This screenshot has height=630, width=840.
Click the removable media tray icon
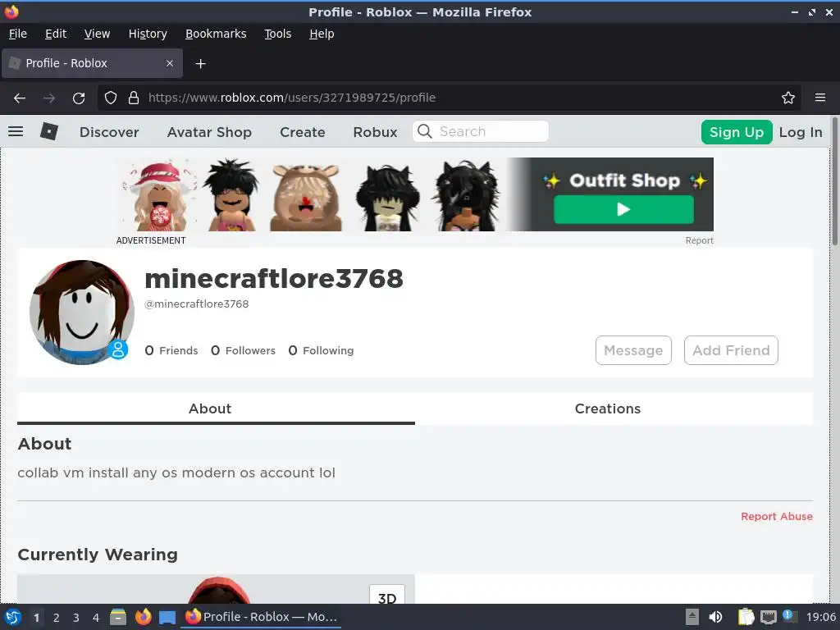click(x=692, y=617)
